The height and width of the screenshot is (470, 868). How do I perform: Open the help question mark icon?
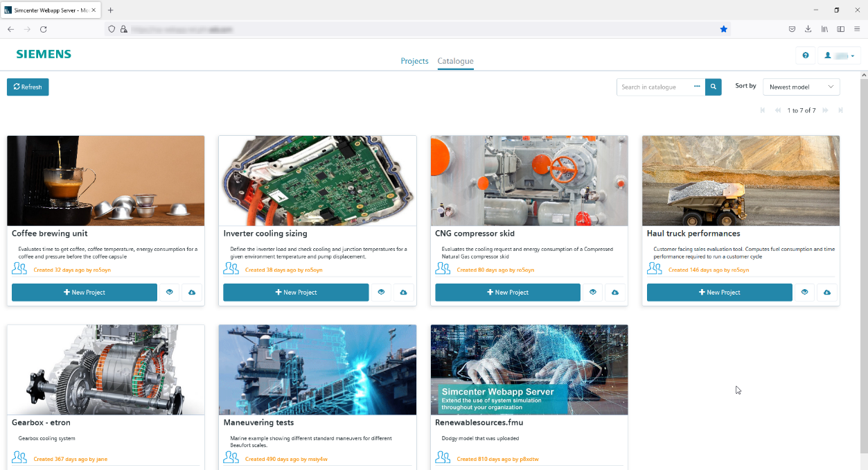pos(805,55)
